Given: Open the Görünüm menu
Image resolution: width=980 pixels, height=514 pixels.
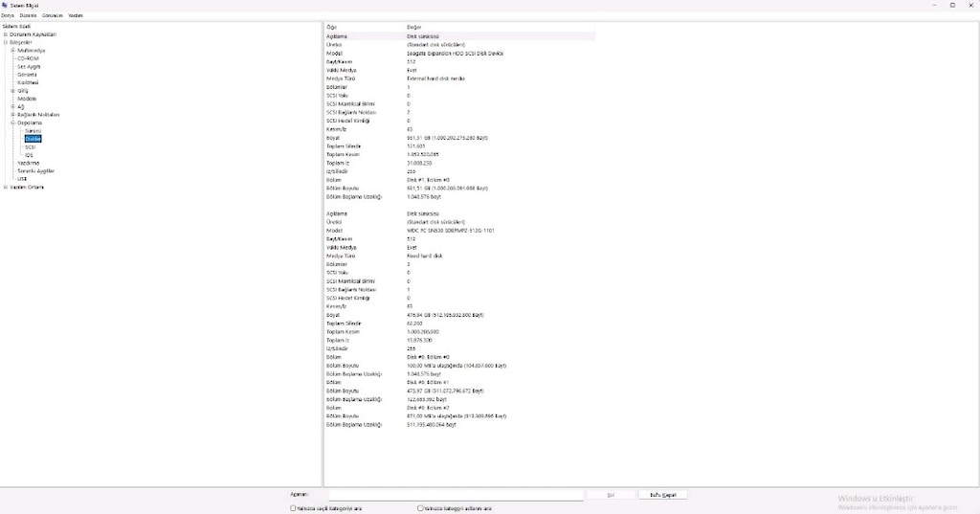Looking at the screenshot, I should coord(53,15).
